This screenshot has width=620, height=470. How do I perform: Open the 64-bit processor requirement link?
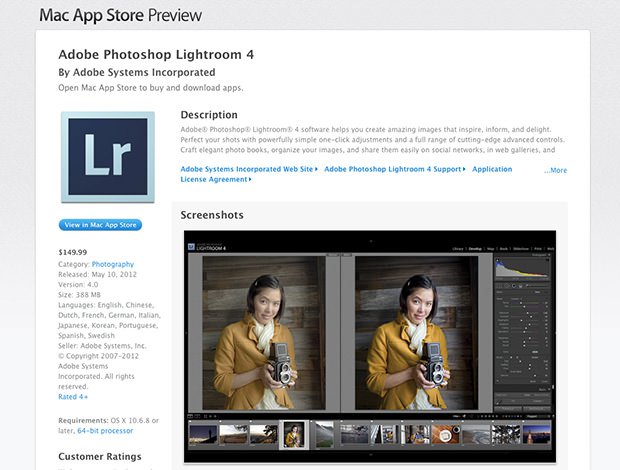tap(105, 431)
